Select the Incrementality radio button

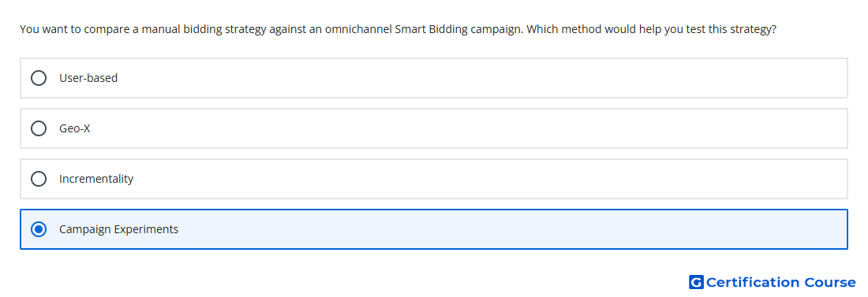click(39, 179)
